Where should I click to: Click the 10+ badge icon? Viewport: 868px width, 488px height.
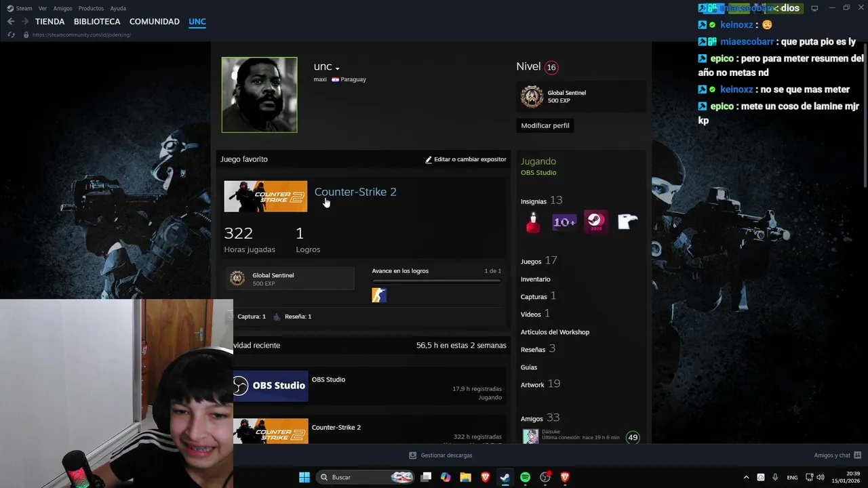tap(564, 222)
